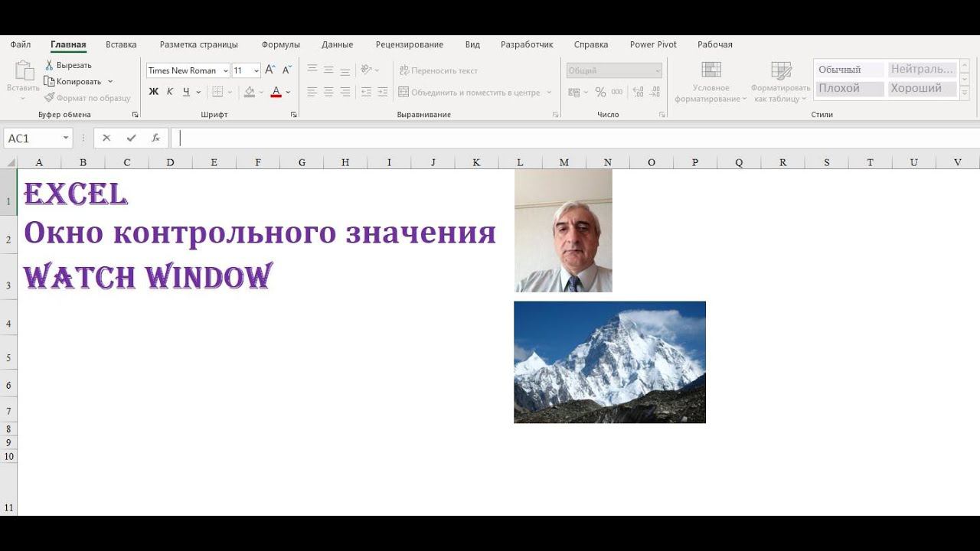The image size is (980, 551).
Task: Open the Alignment (Выравнивание) dialog launcher
Action: (x=556, y=115)
